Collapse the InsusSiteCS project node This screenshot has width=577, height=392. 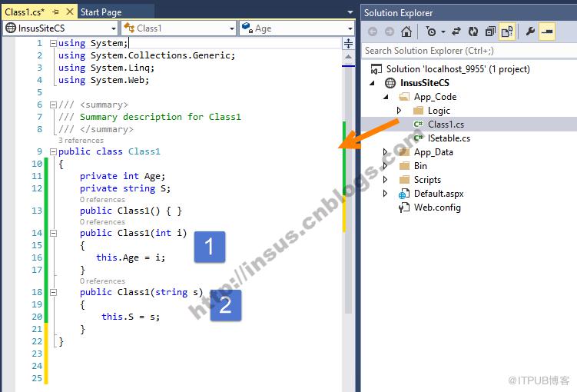click(373, 83)
